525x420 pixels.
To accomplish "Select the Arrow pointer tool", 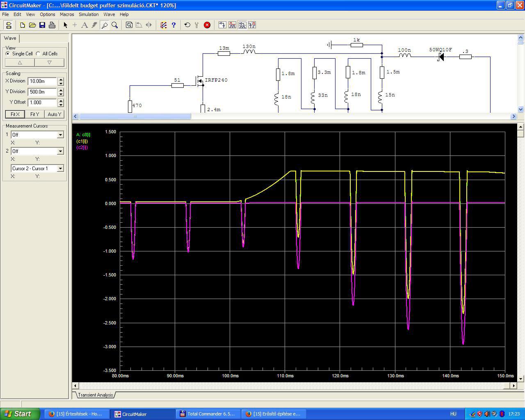I will pyautogui.click(x=65, y=25).
